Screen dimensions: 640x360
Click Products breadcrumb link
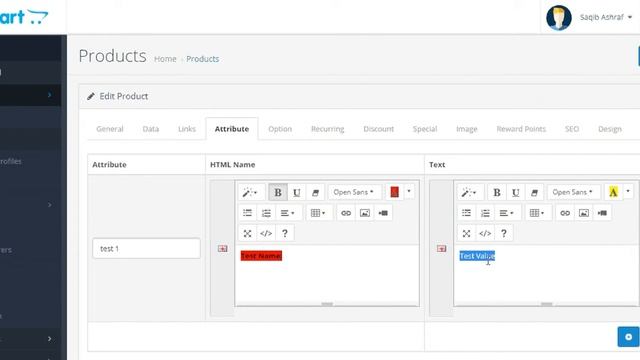point(203,59)
